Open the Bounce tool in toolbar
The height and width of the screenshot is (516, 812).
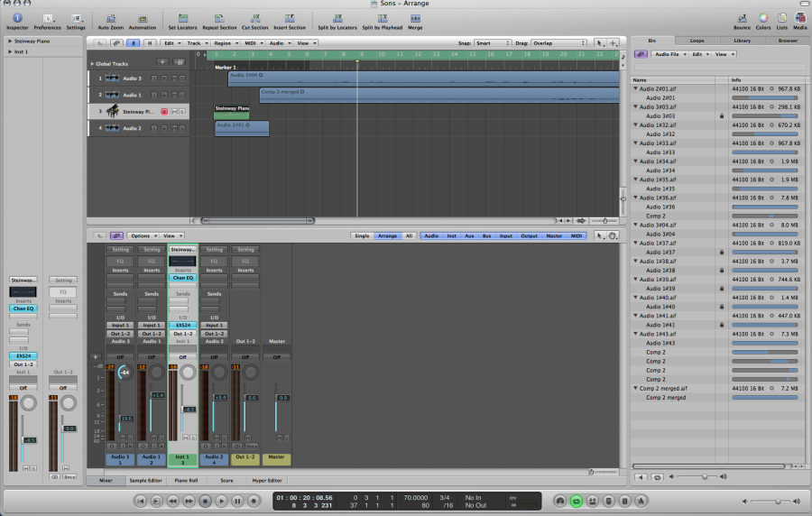742,19
